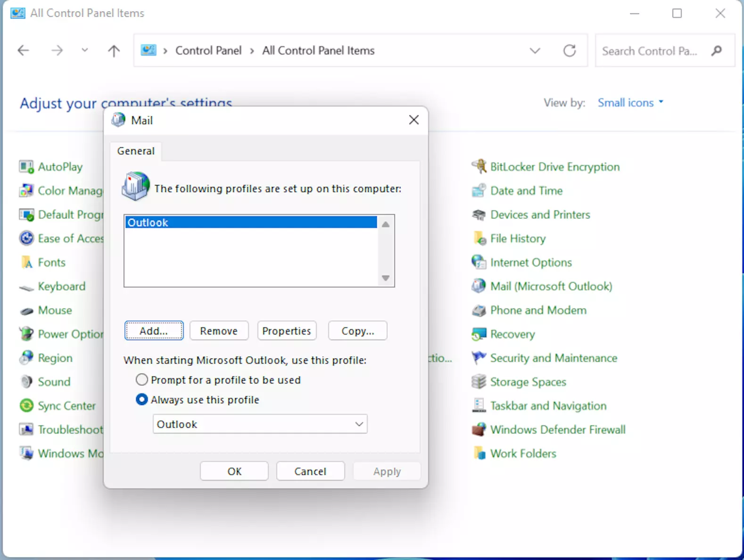Click the profile list scroll up arrow

pyautogui.click(x=386, y=224)
